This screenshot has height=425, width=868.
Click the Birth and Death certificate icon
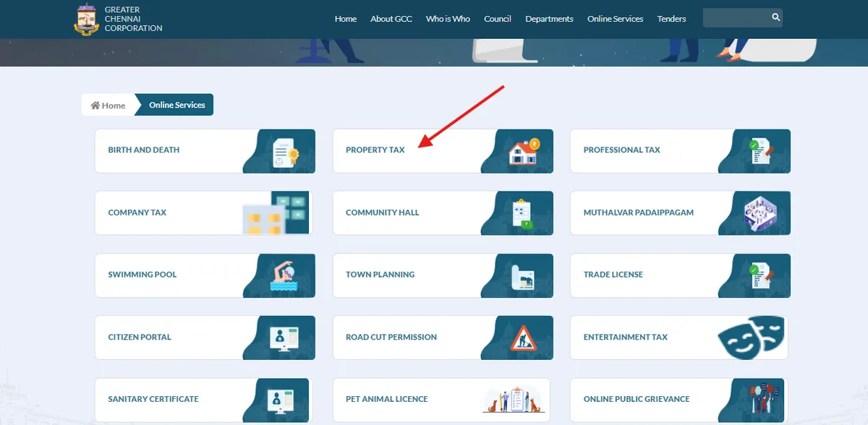tap(285, 152)
